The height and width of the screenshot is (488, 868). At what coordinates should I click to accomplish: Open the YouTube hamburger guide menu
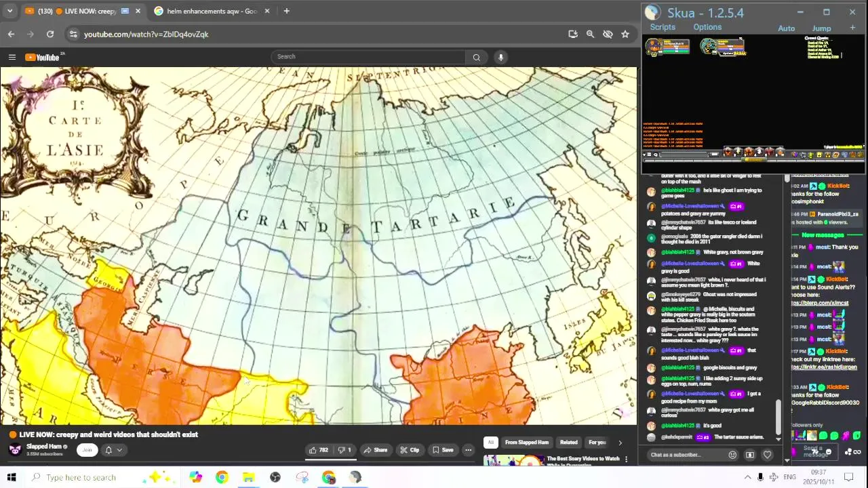[x=12, y=57]
